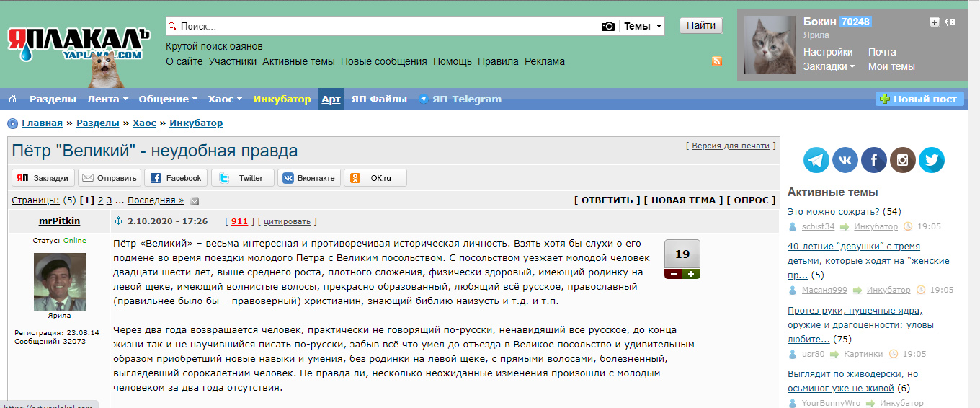The image size is (980, 408).
Task: Click the ОПРОС link
Action: point(752,200)
